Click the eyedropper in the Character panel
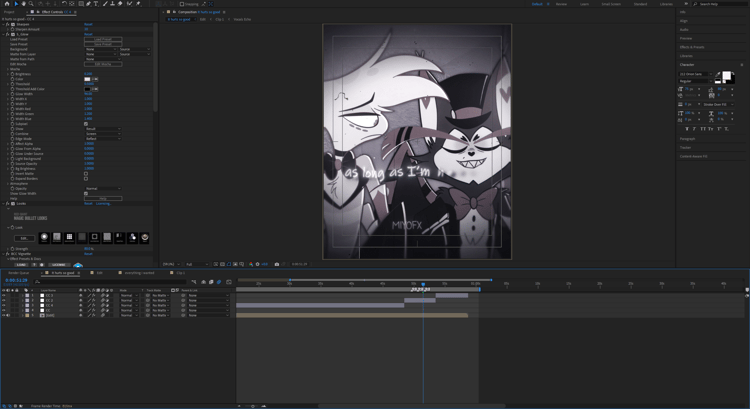750x409 pixels. tap(718, 74)
